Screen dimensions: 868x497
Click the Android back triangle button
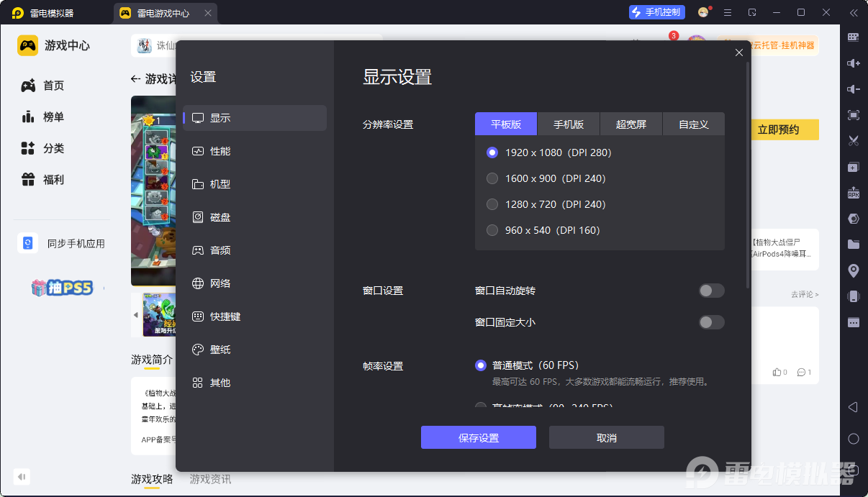click(854, 407)
